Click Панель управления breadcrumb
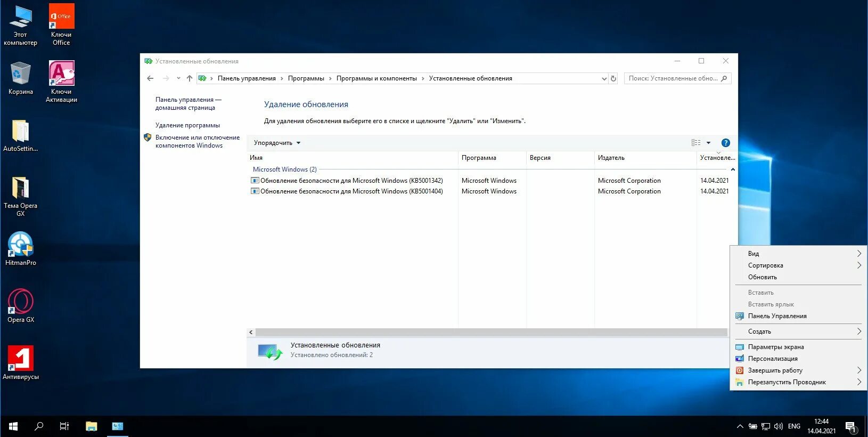 coord(247,78)
